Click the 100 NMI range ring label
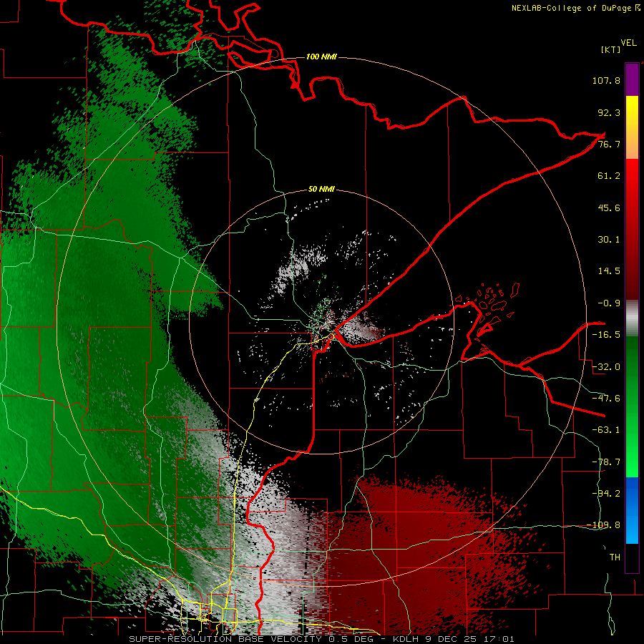Viewport: 644px width, 644px height. [321, 57]
